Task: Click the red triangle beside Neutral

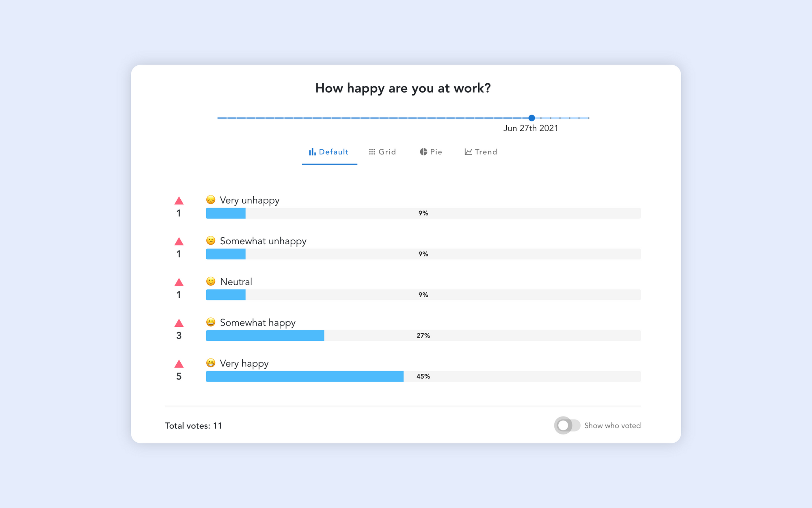Action: coord(179,282)
